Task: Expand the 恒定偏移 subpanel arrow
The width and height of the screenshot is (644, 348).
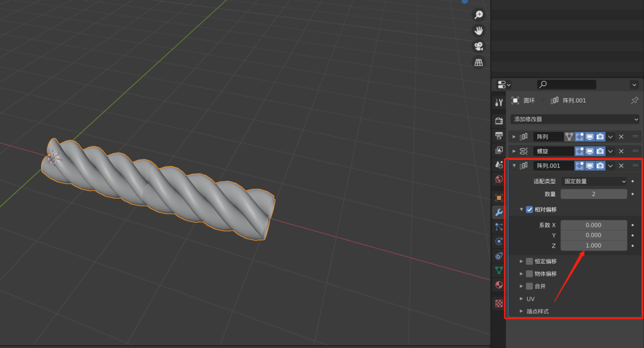Action: (x=521, y=261)
